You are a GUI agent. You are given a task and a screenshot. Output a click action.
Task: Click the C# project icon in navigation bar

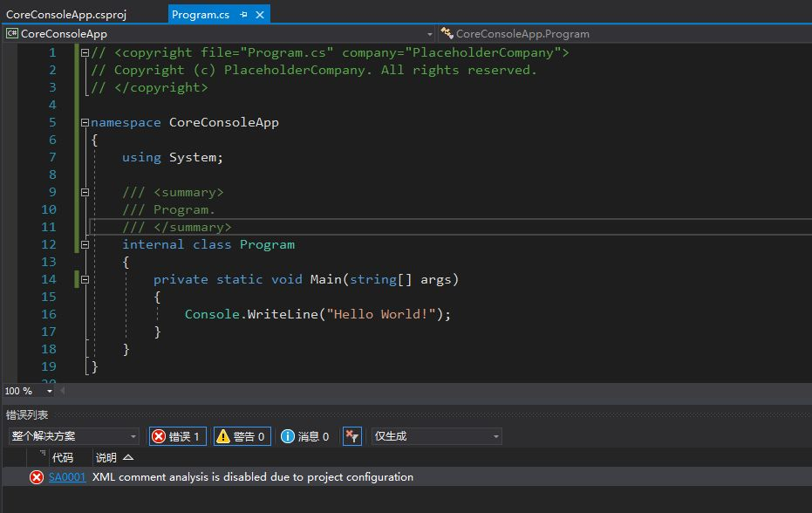(x=12, y=34)
